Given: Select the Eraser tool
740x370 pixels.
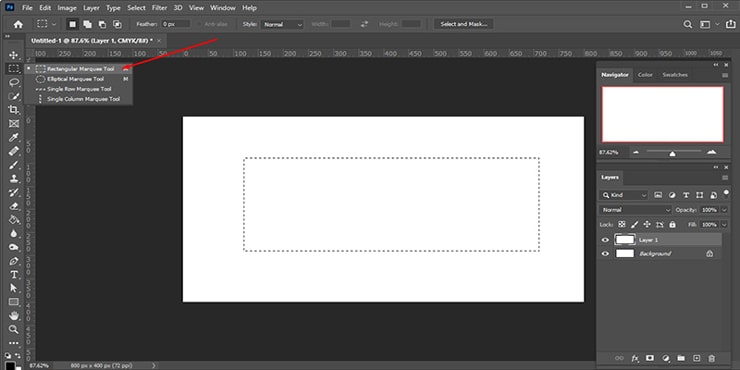Looking at the screenshot, I should tap(14, 206).
